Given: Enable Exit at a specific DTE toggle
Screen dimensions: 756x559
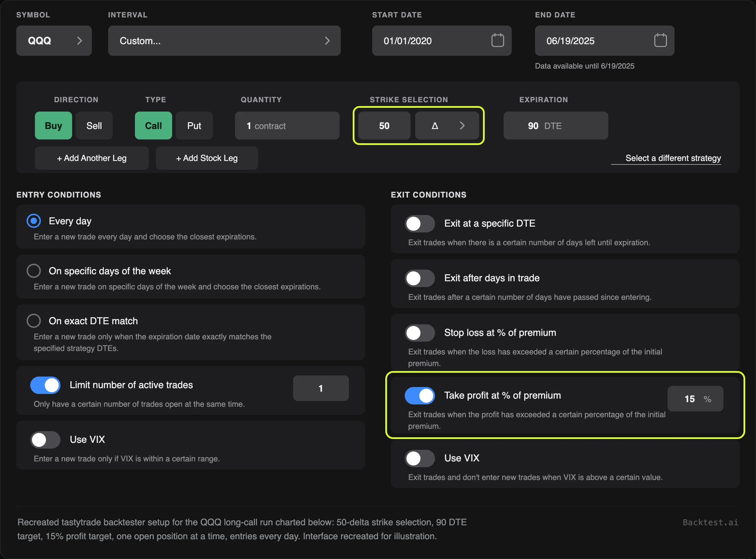Looking at the screenshot, I should (x=420, y=224).
